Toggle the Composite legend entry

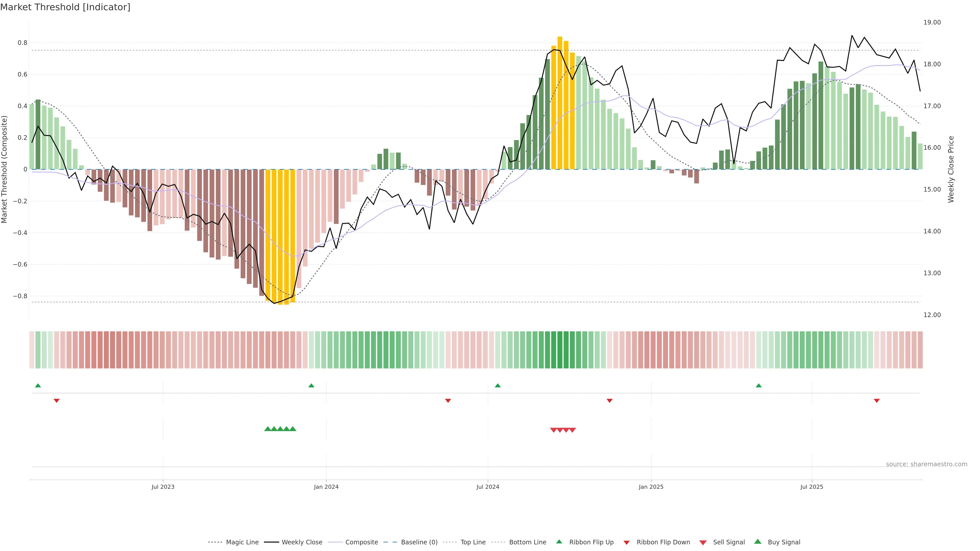tap(361, 542)
